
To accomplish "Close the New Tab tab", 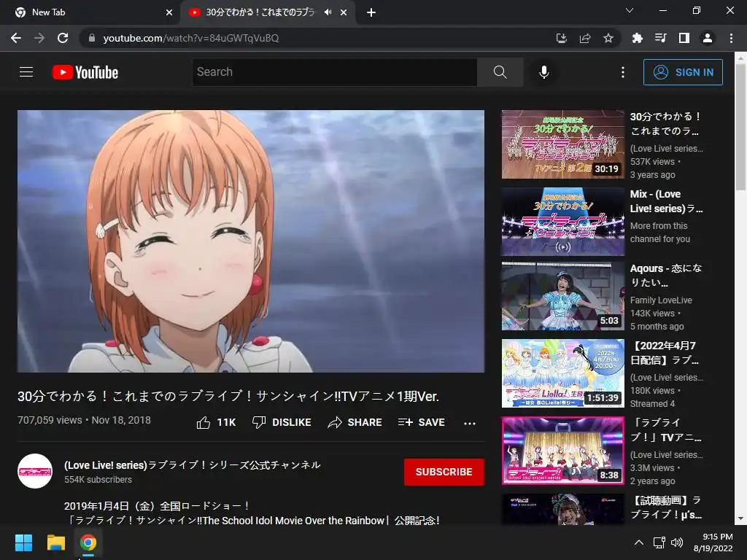I will 169,12.
